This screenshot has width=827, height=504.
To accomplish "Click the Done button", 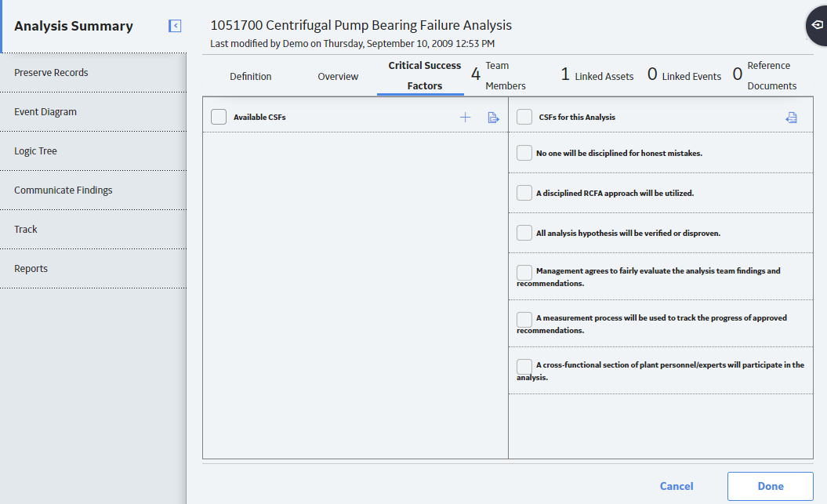I will (771, 486).
